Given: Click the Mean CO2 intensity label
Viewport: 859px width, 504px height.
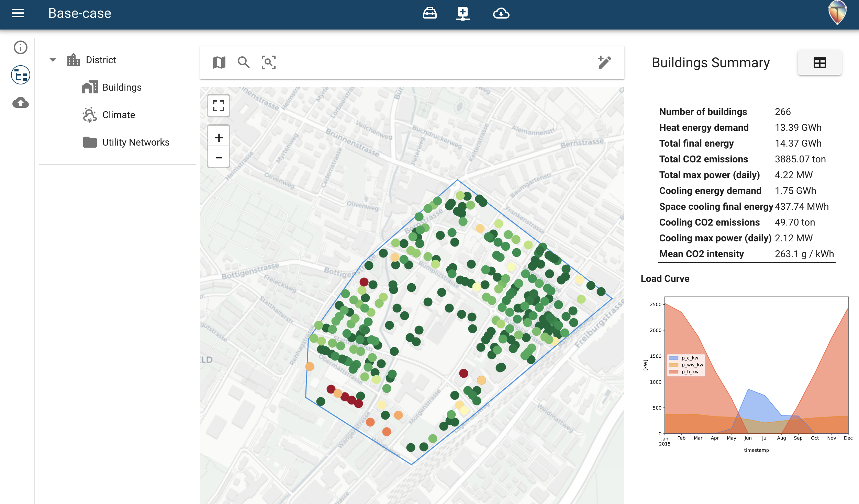Looking at the screenshot, I should 701,254.
